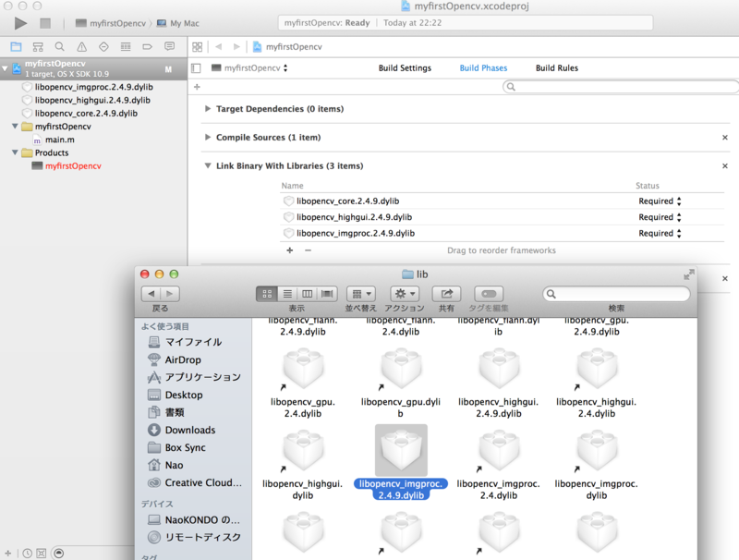
Task: Collapse the myfirstOpencv project root
Action: click(6, 68)
